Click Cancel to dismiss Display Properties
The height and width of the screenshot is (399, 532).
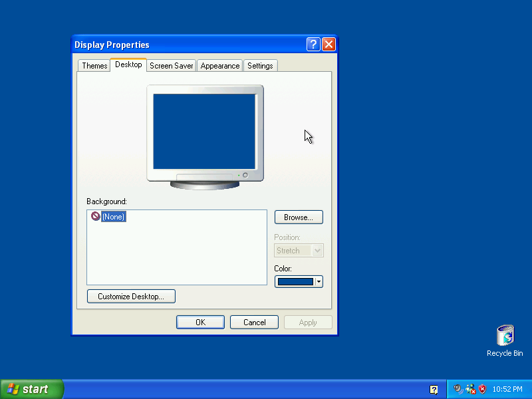(254, 323)
